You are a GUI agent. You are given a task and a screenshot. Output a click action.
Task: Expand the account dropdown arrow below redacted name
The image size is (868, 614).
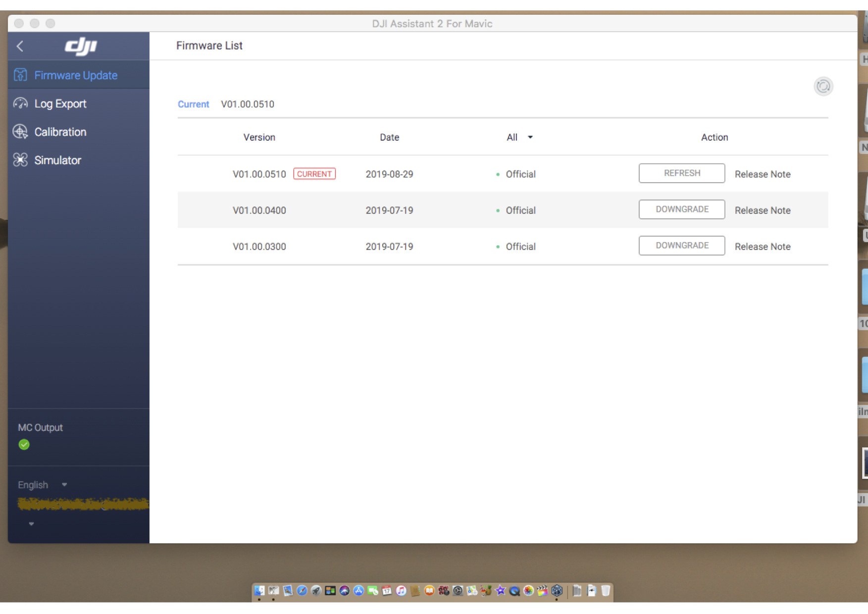pyautogui.click(x=31, y=524)
